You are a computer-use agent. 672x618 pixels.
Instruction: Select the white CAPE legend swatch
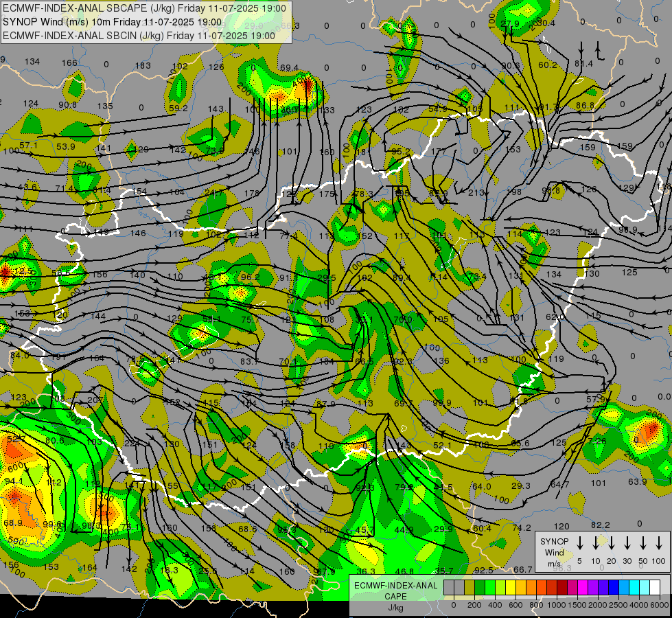point(654,587)
